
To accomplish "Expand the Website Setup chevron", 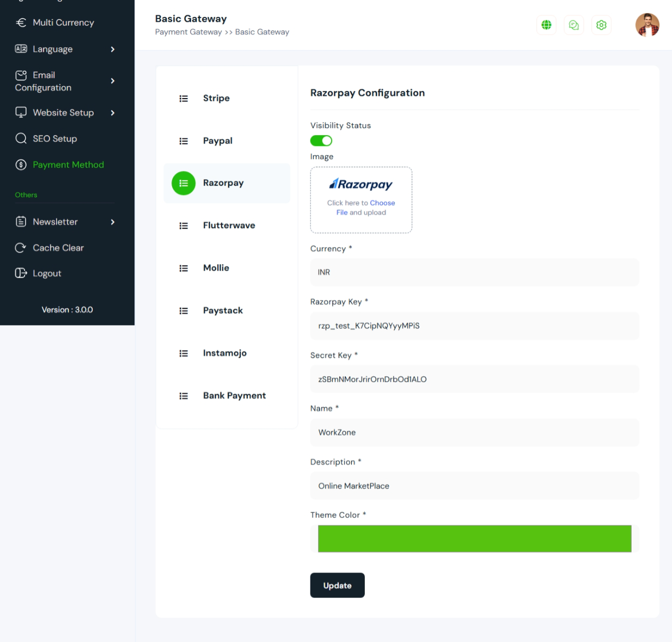I will 113,113.
